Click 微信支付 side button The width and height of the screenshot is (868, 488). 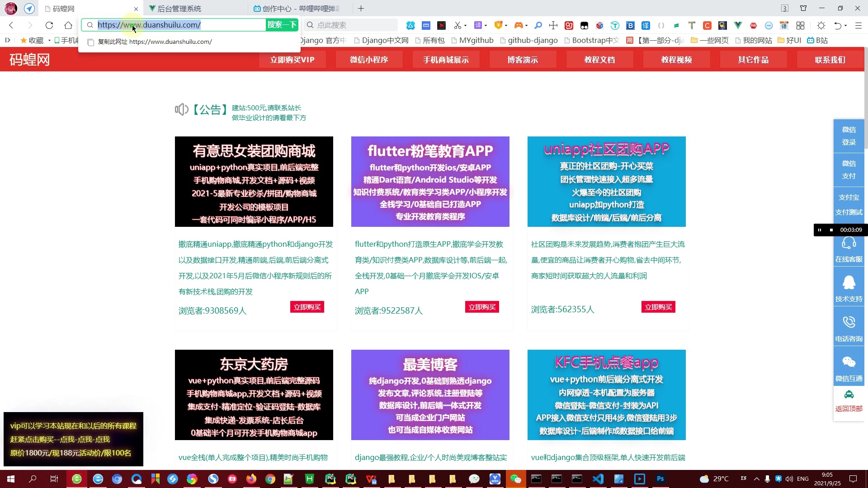coord(849,169)
